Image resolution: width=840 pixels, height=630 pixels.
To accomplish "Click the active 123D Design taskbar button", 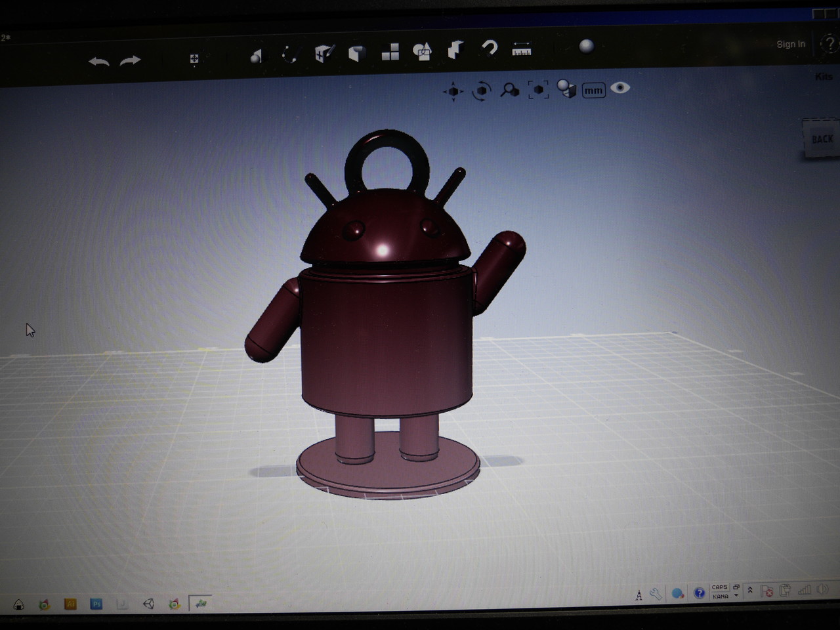I will point(201,603).
